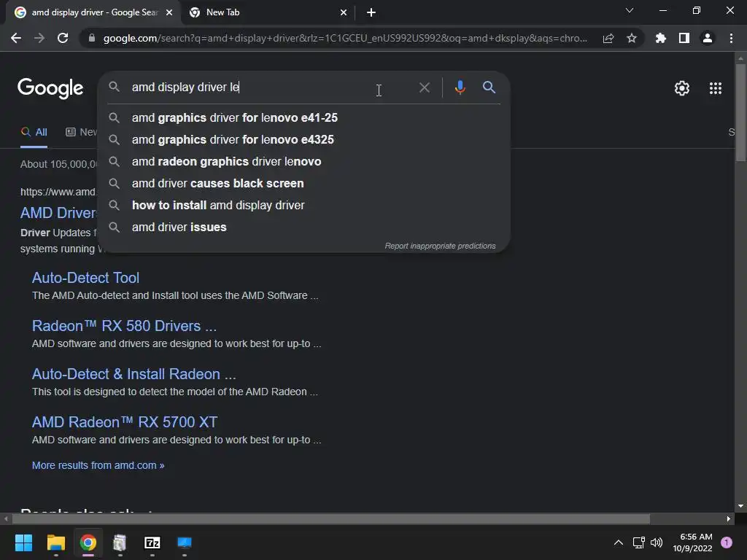
Task: Open Google quick settings gear
Action: pos(682,88)
